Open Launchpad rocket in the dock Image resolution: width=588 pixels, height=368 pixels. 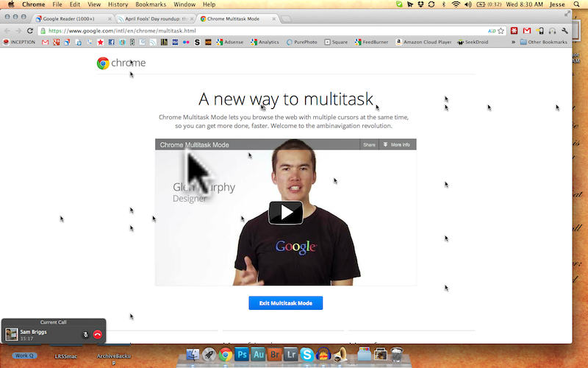click(209, 355)
